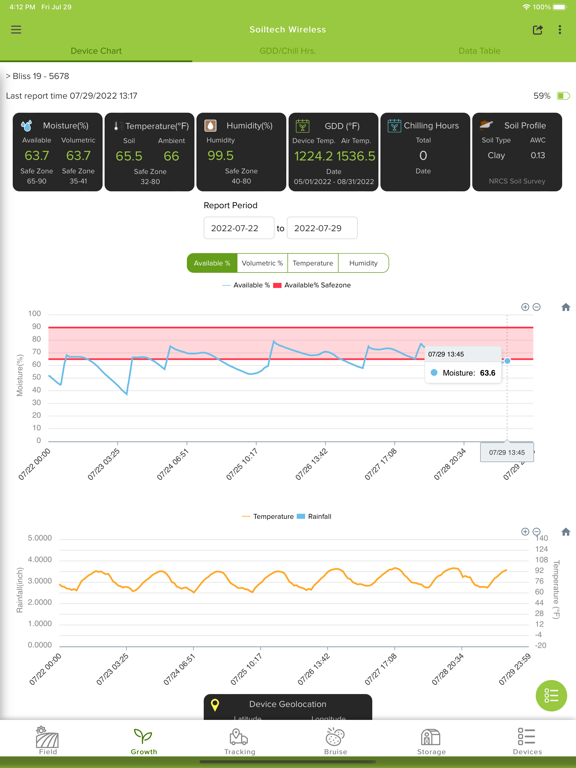This screenshot has width=576, height=768.
Task: Set report start date 2022-07-22
Action: 239,228
